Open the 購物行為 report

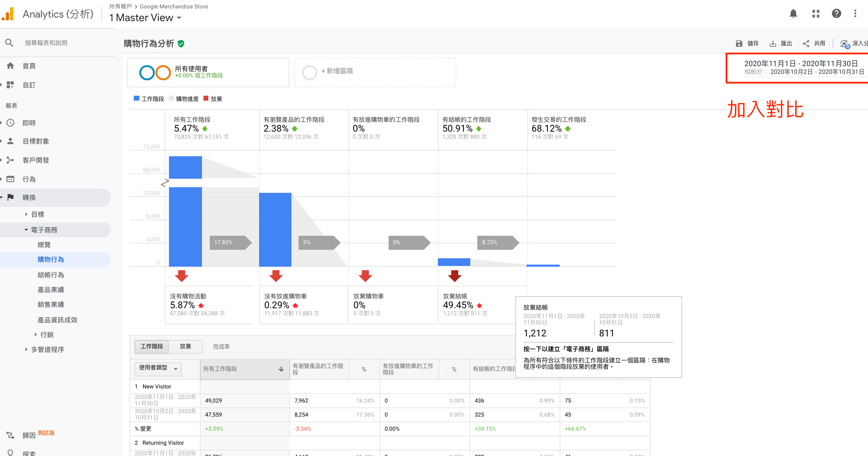pyautogui.click(x=51, y=259)
